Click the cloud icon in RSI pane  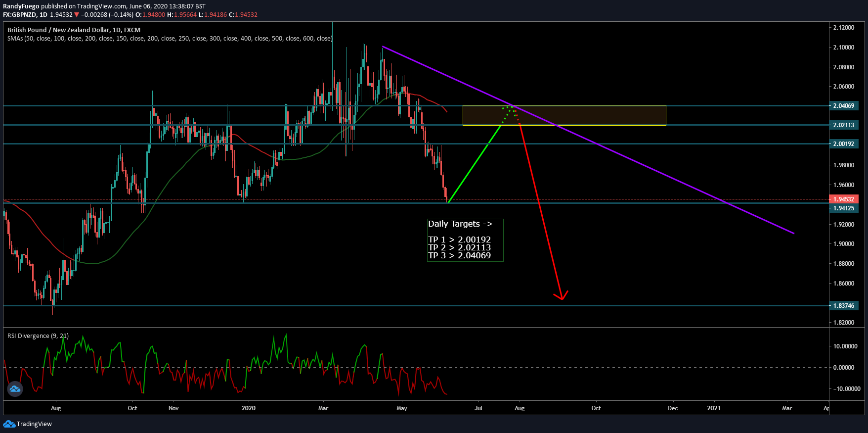coord(15,389)
